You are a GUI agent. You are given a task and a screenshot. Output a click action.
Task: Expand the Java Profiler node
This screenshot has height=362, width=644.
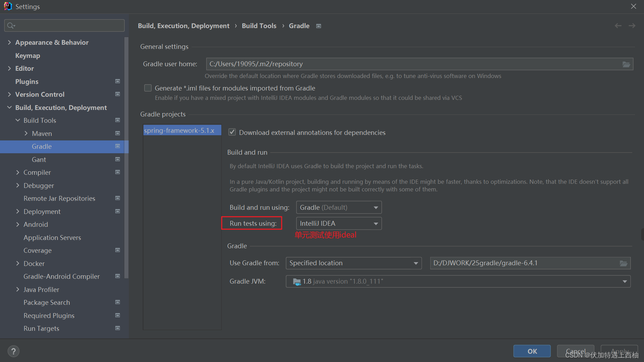tap(18, 290)
